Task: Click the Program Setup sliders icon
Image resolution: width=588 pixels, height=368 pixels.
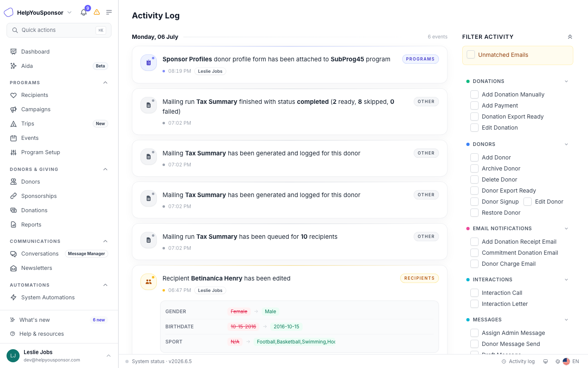Action: [13, 152]
